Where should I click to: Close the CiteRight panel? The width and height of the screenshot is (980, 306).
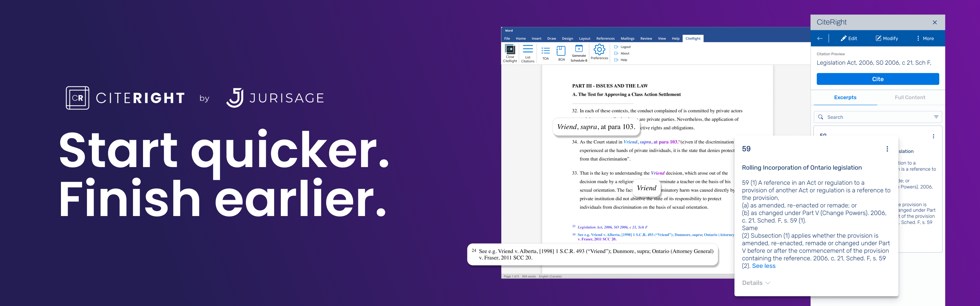click(935, 22)
